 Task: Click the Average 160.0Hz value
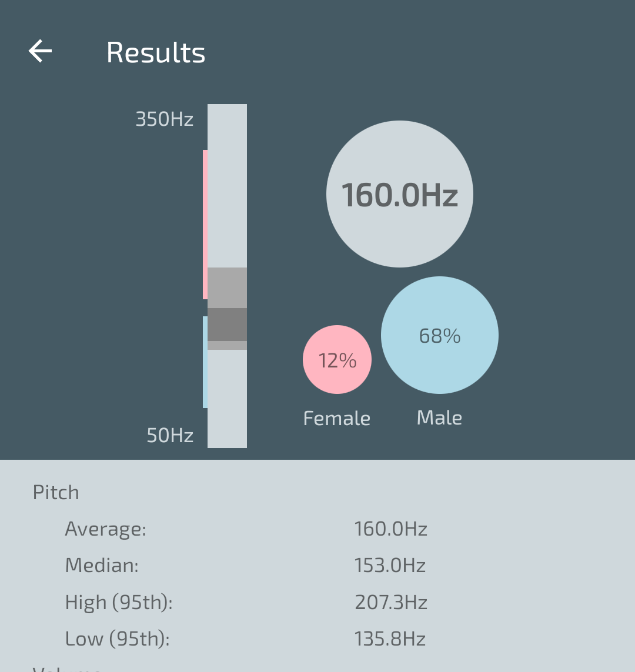point(391,529)
